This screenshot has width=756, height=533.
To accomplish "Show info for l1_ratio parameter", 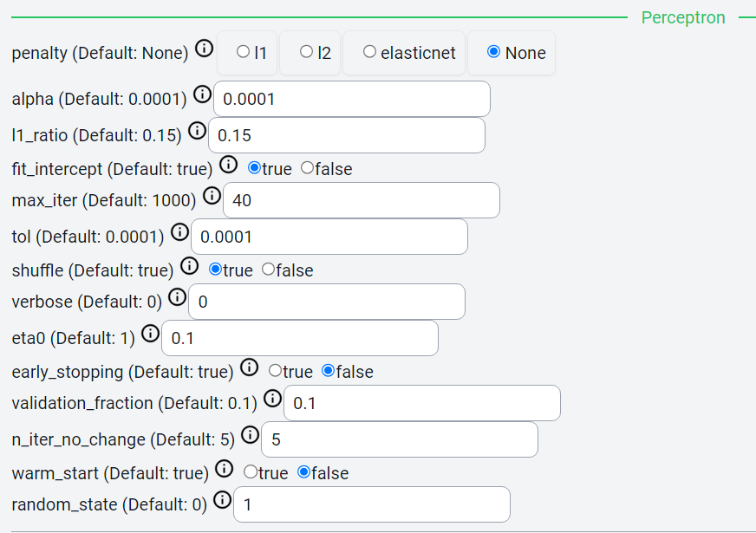I will point(197,131).
